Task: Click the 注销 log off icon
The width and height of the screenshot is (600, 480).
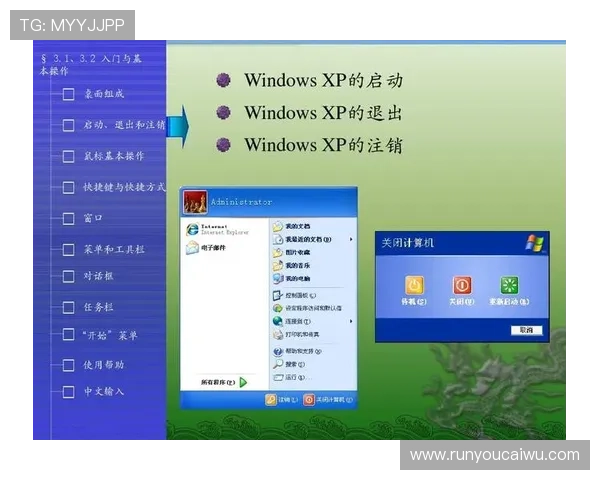Action: [x=271, y=399]
